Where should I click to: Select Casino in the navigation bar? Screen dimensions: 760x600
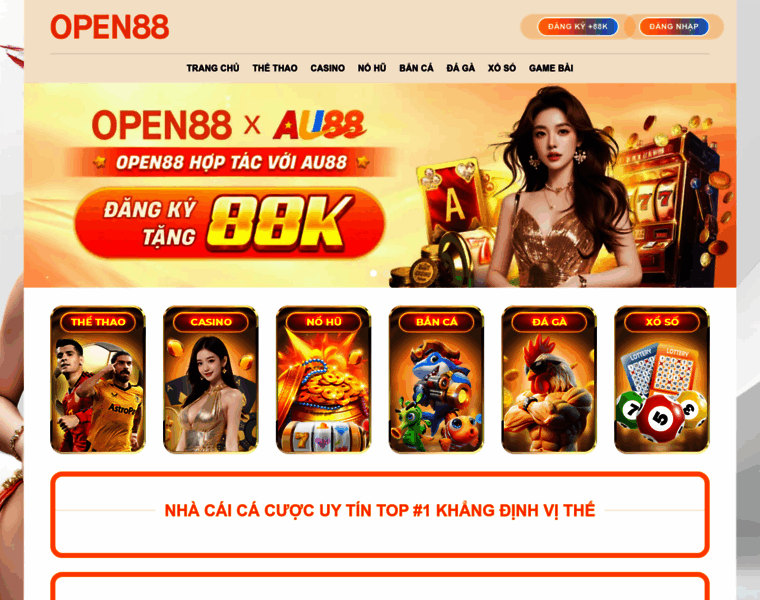(x=328, y=68)
